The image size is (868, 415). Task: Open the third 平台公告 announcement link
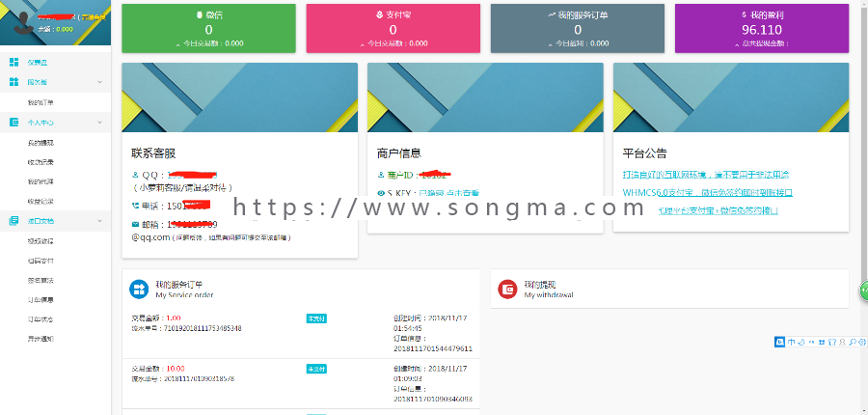click(x=718, y=210)
